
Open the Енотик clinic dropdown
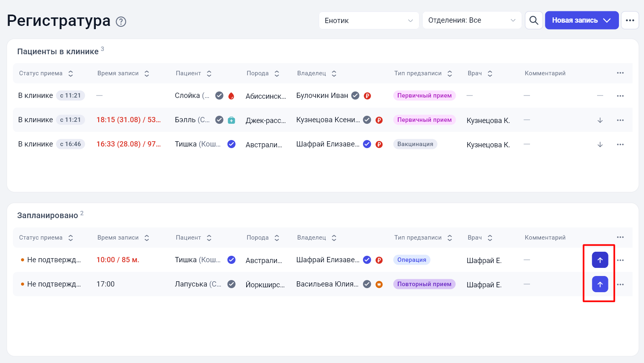(x=369, y=20)
